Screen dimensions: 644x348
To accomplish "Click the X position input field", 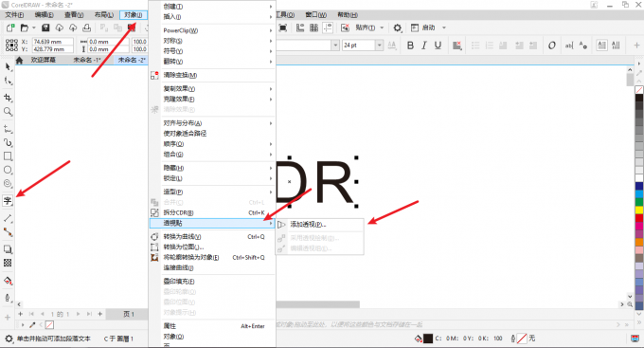I will pyautogui.click(x=53, y=42).
